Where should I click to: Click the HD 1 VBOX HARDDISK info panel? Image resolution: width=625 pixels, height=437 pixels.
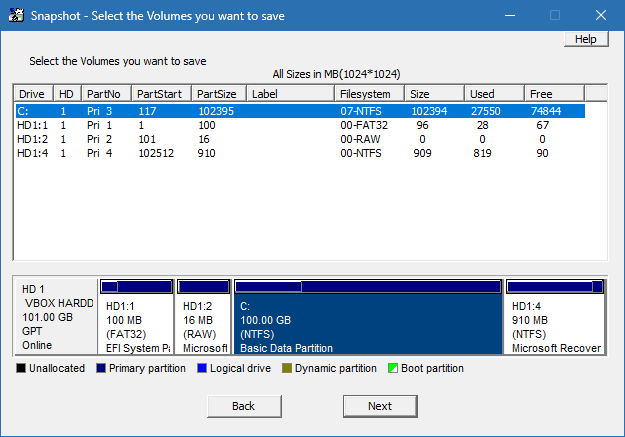click(57, 317)
